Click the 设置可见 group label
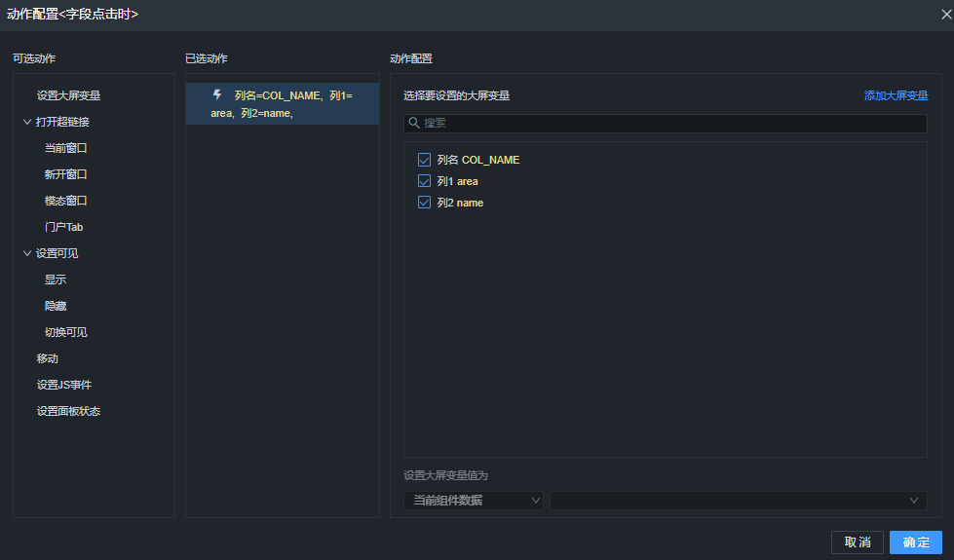Viewport: 954px width, 560px height. point(57,253)
